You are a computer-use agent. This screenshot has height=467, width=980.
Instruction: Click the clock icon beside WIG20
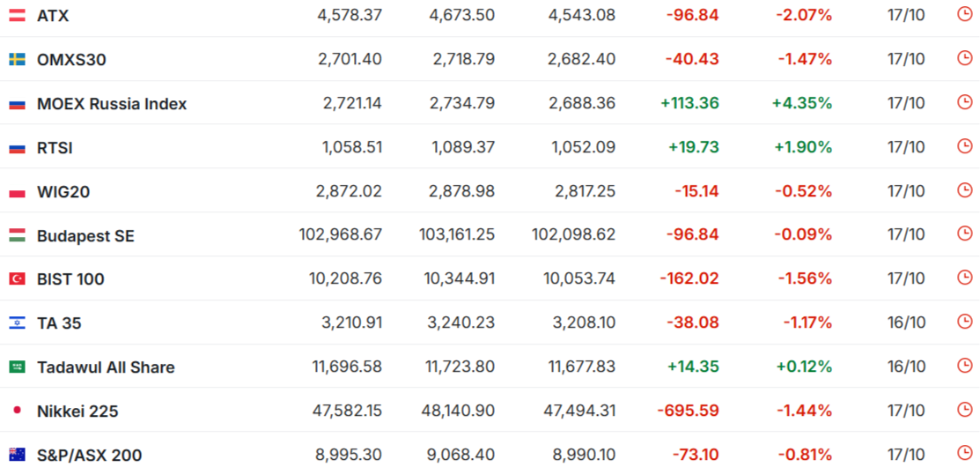click(964, 190)
